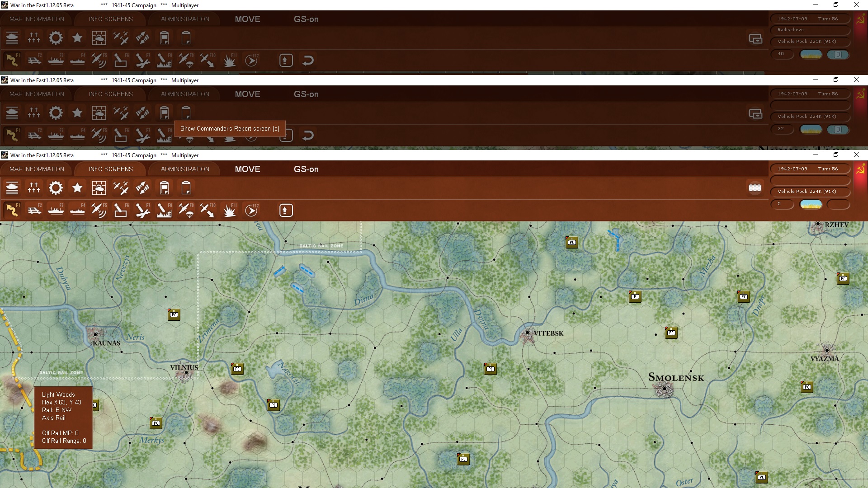Open INFO SCREENS tab in Radischevo window
Viewport: 868px width, 488px height.
(x=111, y=19)
